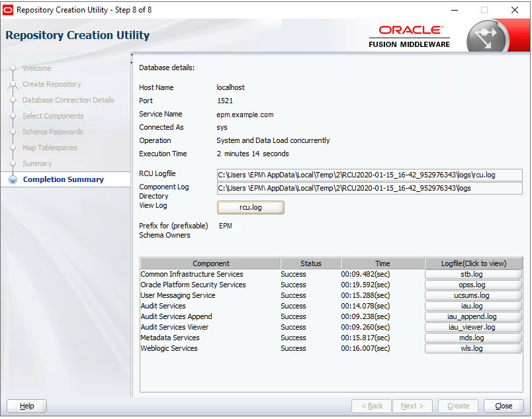Select the User Messaging Service row

[x=331, y=295]
